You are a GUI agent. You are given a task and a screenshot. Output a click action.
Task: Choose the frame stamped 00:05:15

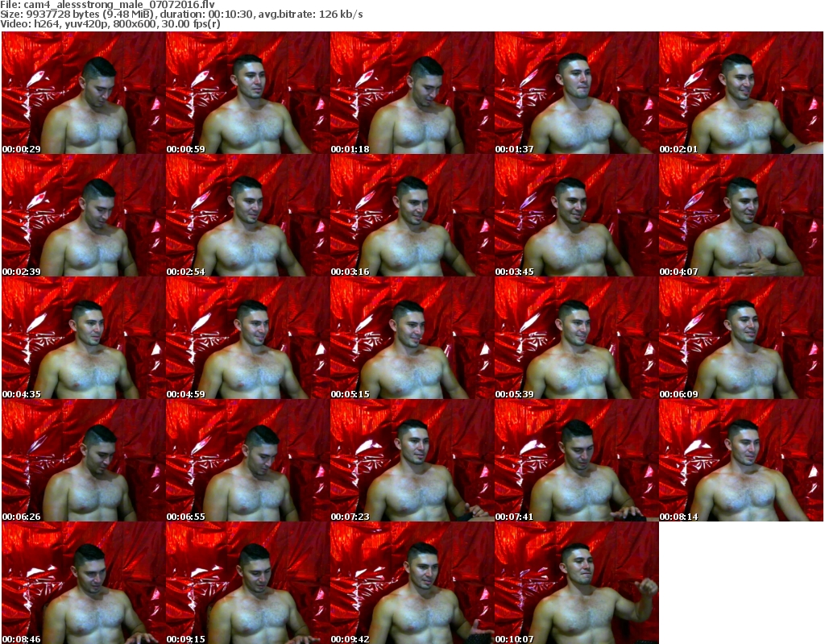click(412, 338)
